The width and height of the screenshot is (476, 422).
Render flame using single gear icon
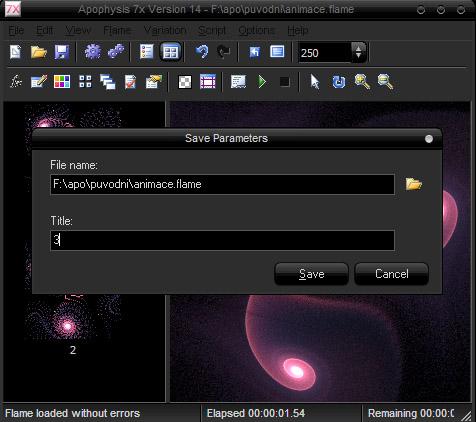pyautogui.click(x=93, y=52)
